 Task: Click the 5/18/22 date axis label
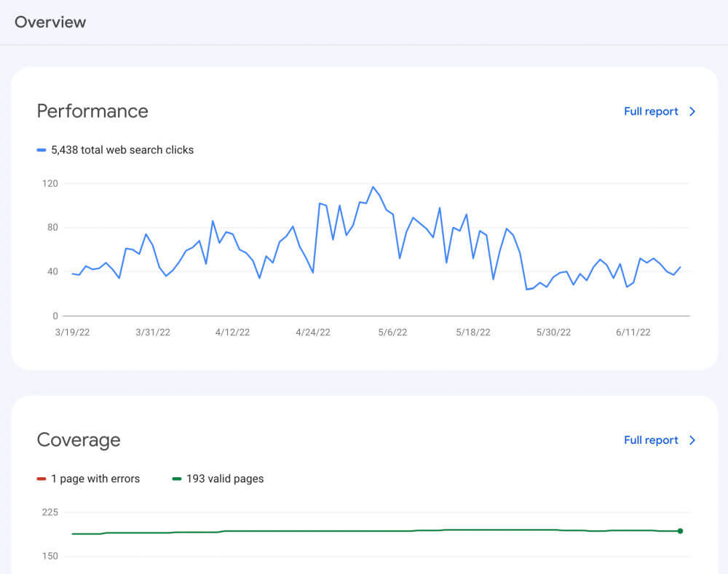pos(473,332)
